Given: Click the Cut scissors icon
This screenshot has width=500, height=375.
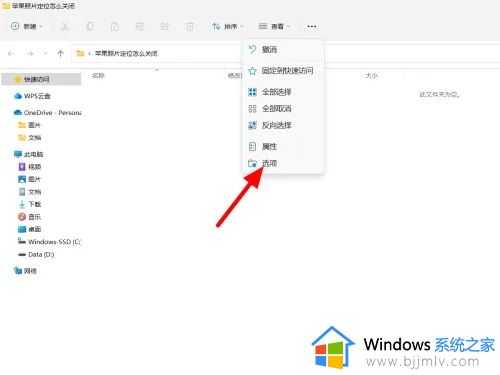Looking at the screenshot, I should click(65, 26).
